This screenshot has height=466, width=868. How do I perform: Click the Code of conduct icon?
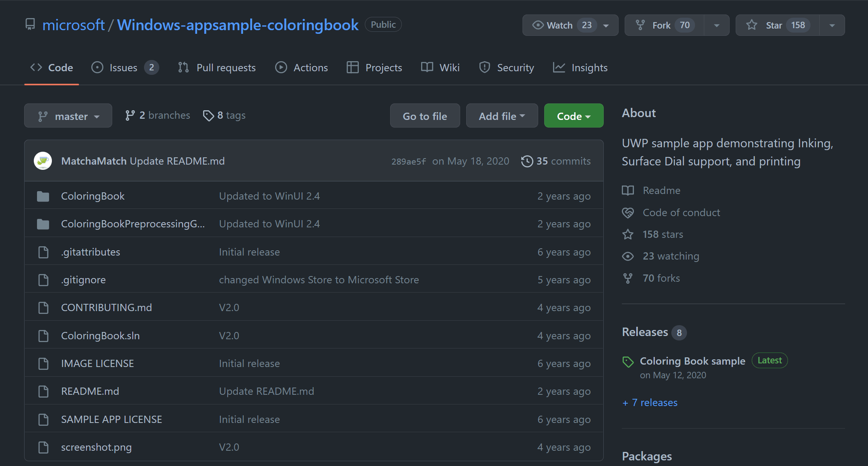tap(628, 212)
